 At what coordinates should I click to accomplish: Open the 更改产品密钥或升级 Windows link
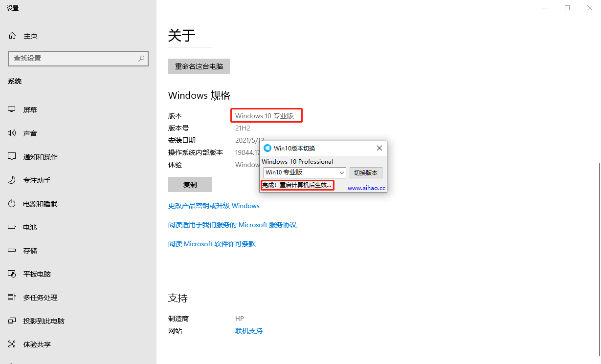click(214, 206)
